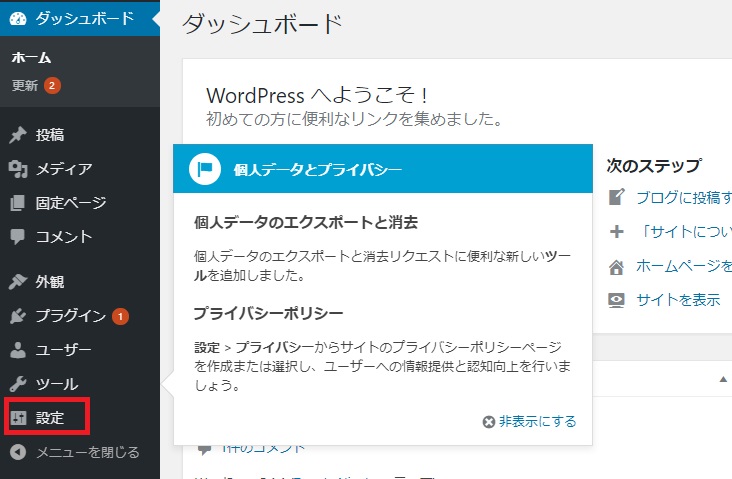Click the user silhouette icon beside ユーザー
Screen dimensions: 732x479
tap(18, 350)
